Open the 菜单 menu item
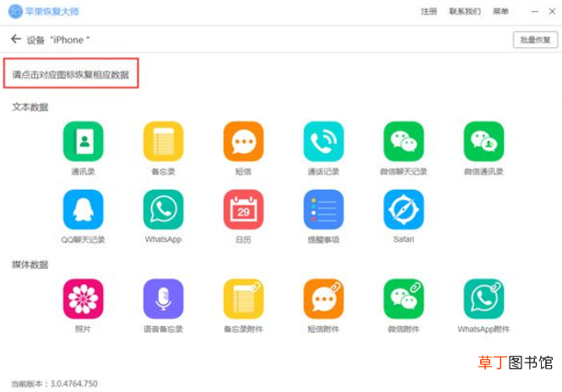 point(500,12)
